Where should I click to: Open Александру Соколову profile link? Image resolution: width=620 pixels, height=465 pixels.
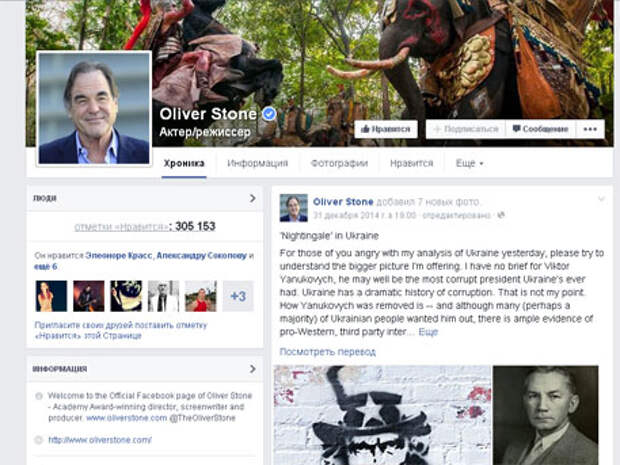202,256
